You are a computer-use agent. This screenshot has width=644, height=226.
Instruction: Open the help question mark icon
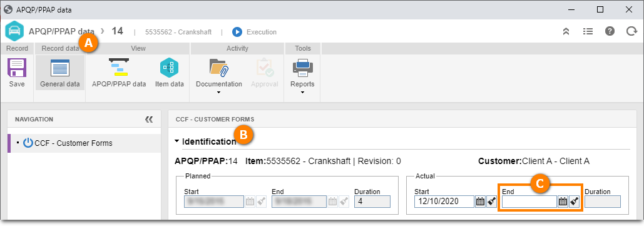click(610, 32)
